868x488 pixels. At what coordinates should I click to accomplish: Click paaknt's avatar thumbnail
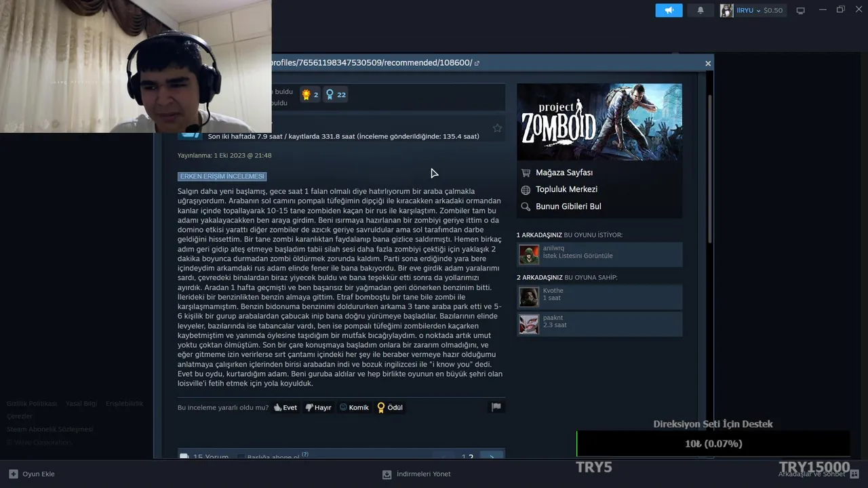(x=529, y=324)
